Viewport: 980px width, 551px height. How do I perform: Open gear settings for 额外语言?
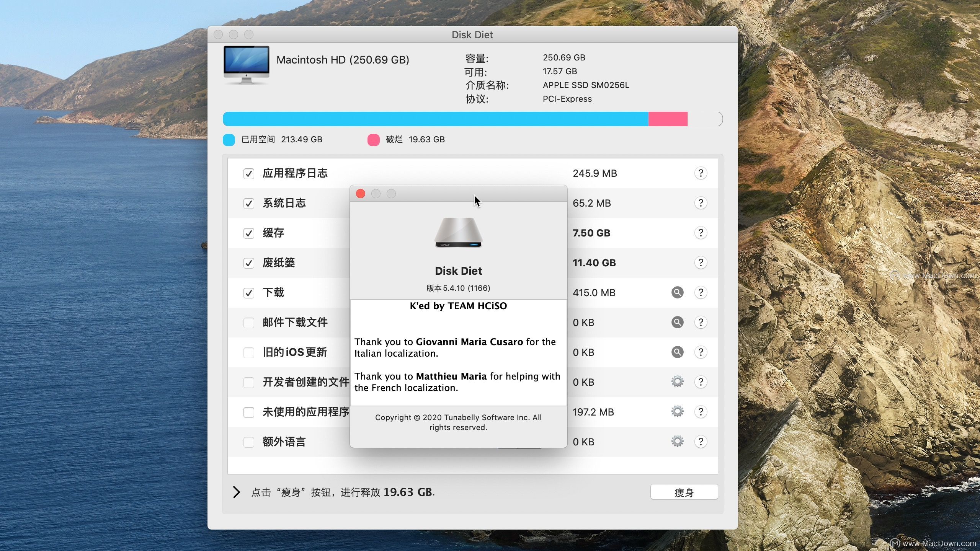(677, 442)
